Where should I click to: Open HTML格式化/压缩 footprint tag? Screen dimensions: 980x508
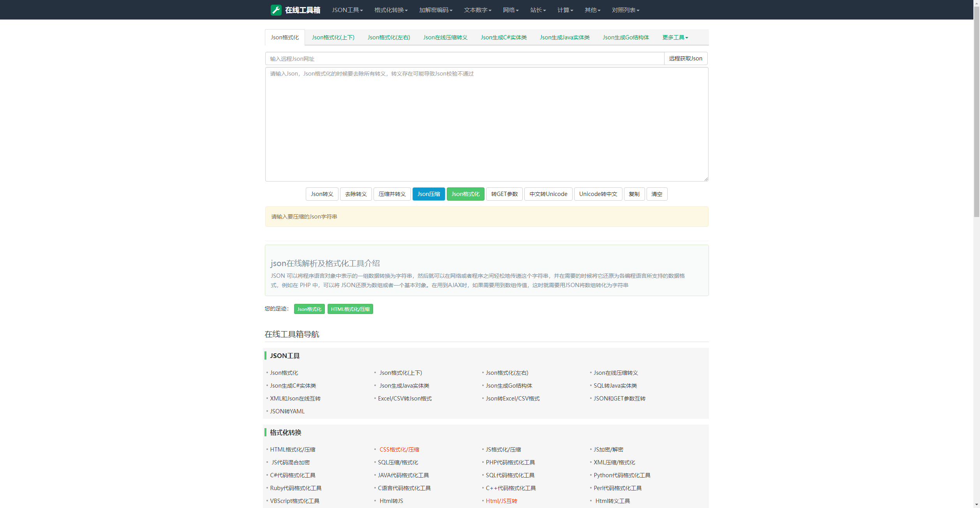pyautogui.click(x=350, y=309)
